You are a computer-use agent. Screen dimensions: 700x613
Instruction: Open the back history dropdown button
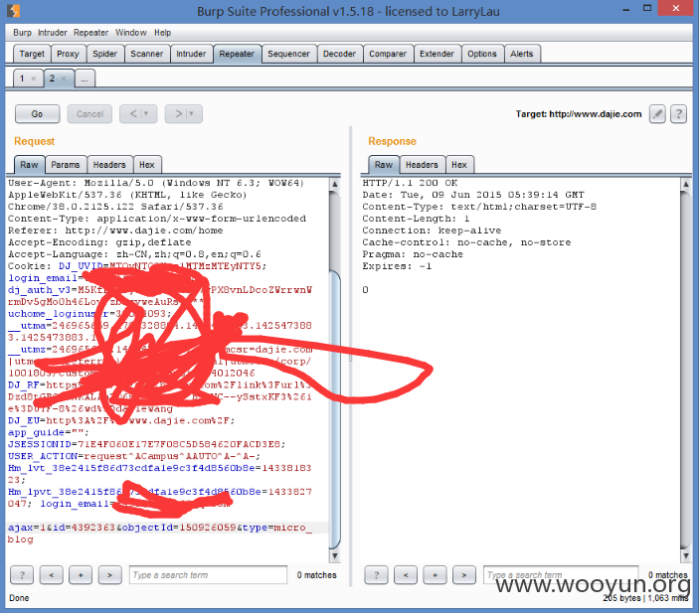(x=138, y=114)
